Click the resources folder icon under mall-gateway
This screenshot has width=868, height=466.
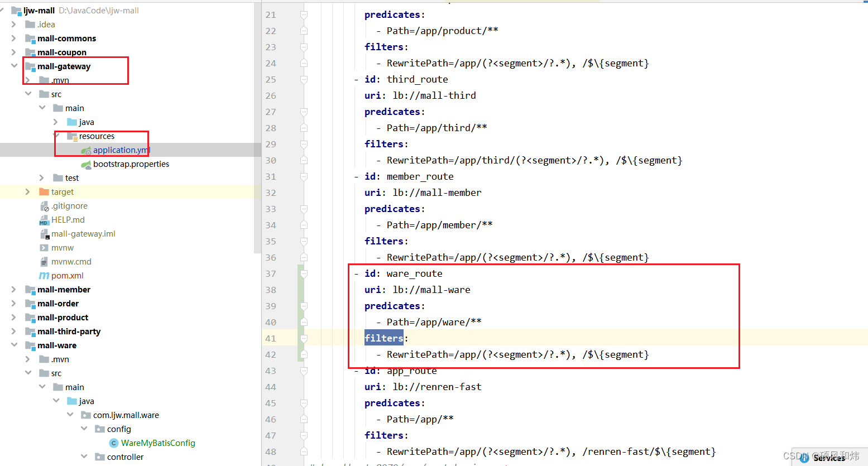click(x=72, y=136)
